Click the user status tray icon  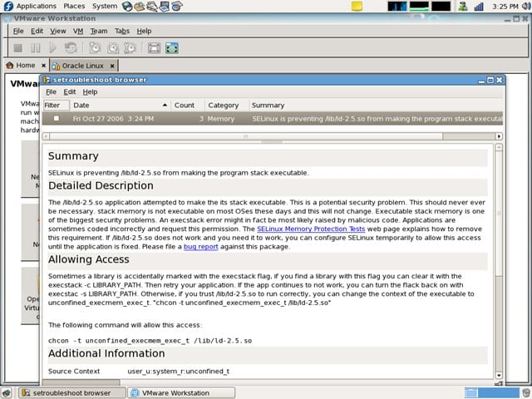[x=462, y=6]
